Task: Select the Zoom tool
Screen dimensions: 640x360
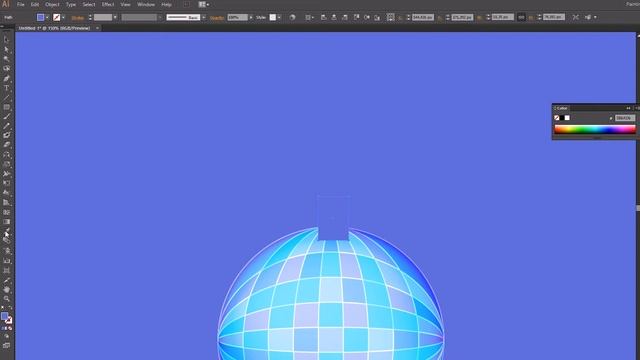Action: click(6, 299)
